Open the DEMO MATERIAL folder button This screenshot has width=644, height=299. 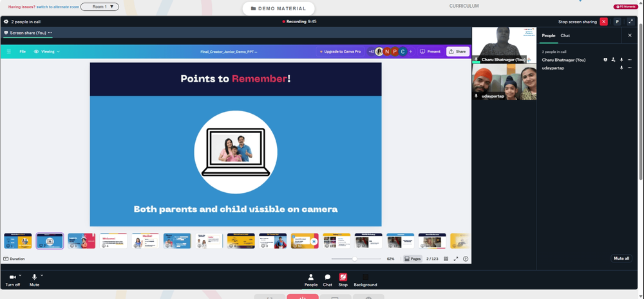[278, 8]
